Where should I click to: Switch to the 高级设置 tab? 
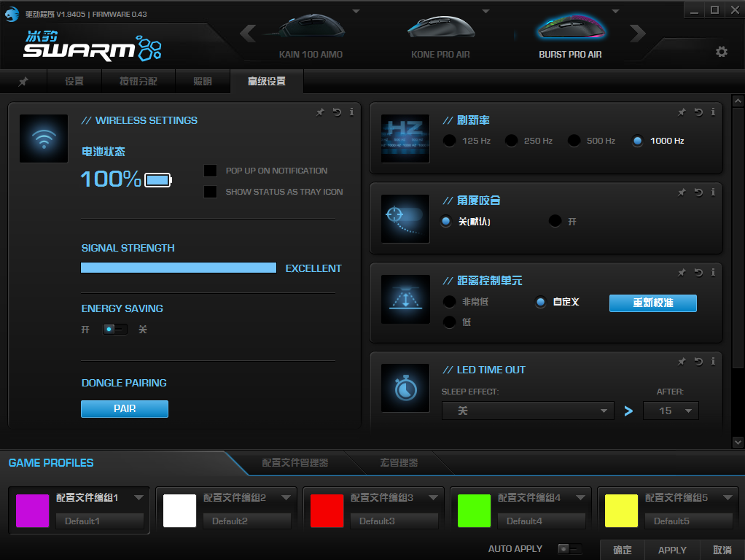tap(267, 81)
